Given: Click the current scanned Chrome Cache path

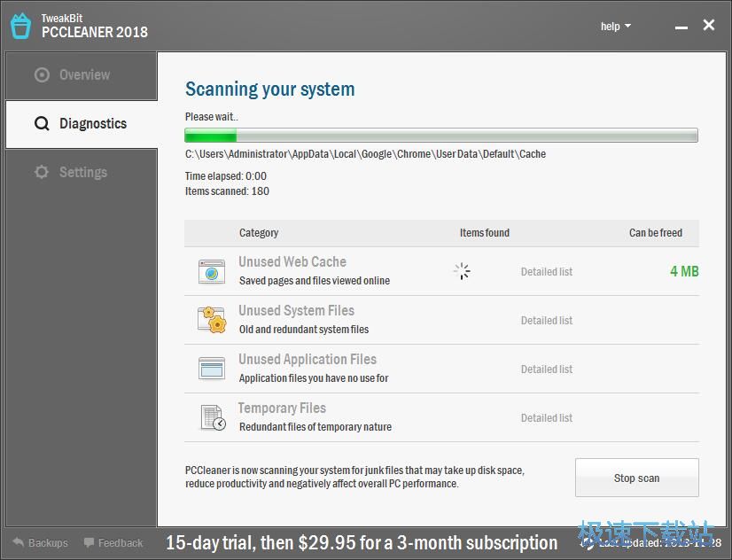Looking at the screenshot, I should pos(365,154).
